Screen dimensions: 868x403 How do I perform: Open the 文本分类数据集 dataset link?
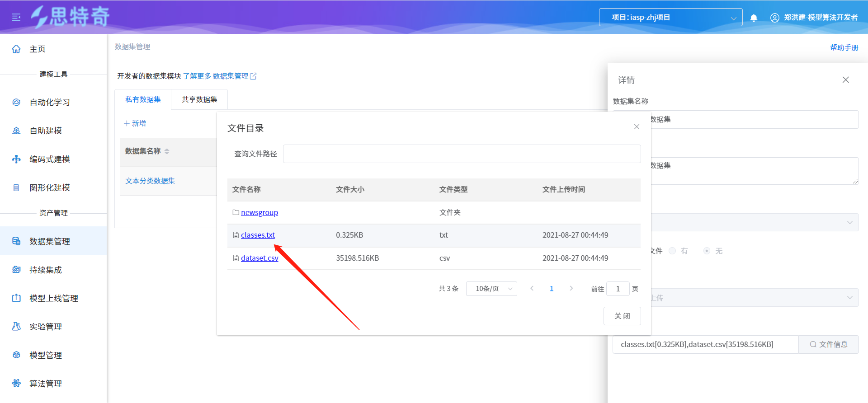pos(150,181)
